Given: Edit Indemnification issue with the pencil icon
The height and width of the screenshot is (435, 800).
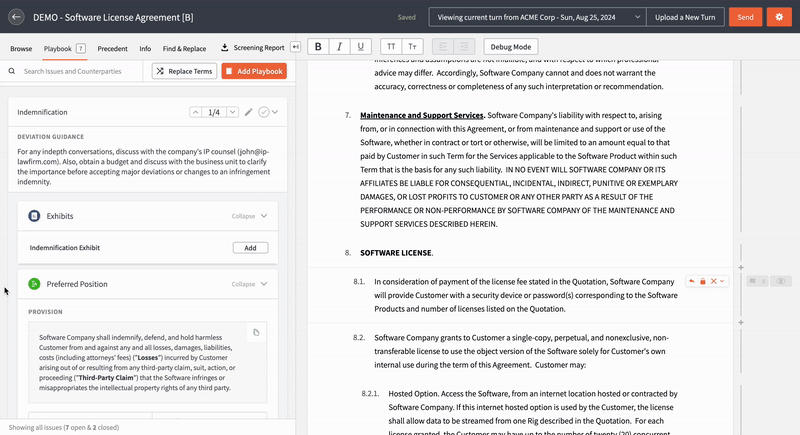Looking at the screenshot, I should (x=248, y=112).
